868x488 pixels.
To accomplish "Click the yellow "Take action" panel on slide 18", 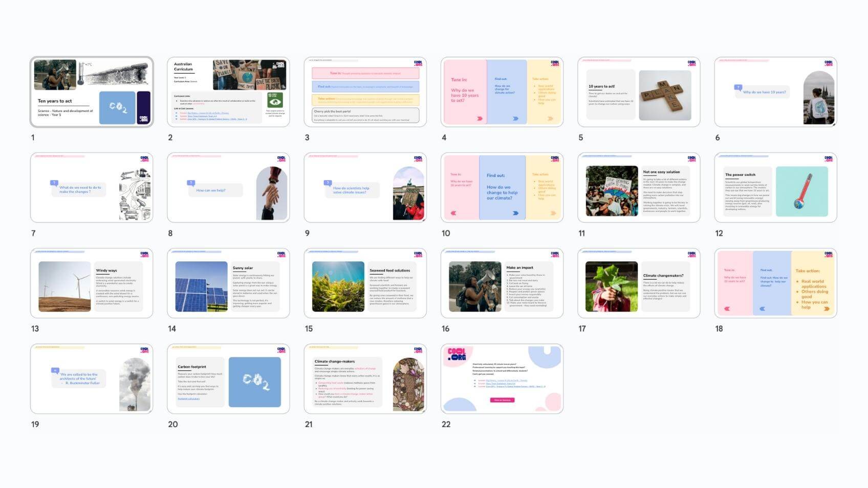I will 813,284.
